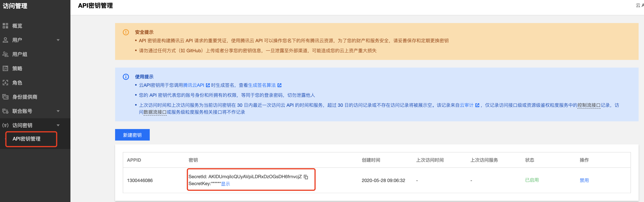This screenshot has width=644, height=202.
Task: Open the 腾讯云API documentation link
Action: tap(193, 85)
